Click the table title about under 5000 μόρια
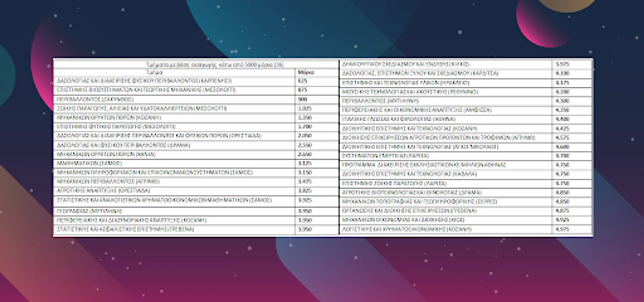The width and height of the screenshot is (644, 302). click(x=215, y=64)
